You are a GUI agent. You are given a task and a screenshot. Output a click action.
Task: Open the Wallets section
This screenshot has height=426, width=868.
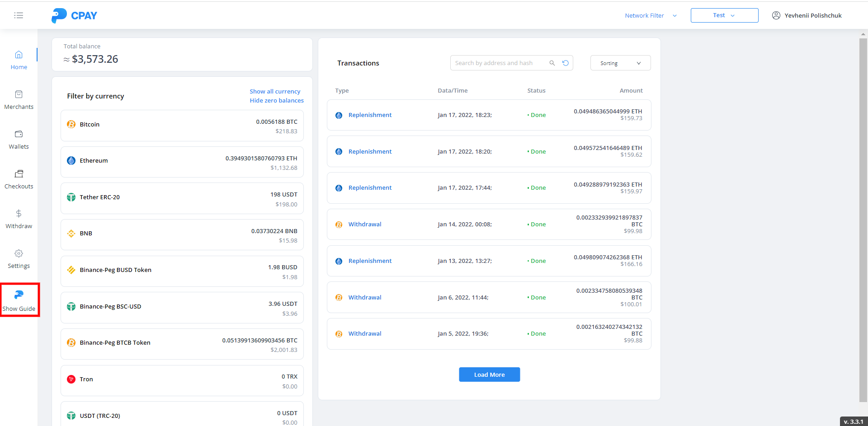click(x=19, y=139)
